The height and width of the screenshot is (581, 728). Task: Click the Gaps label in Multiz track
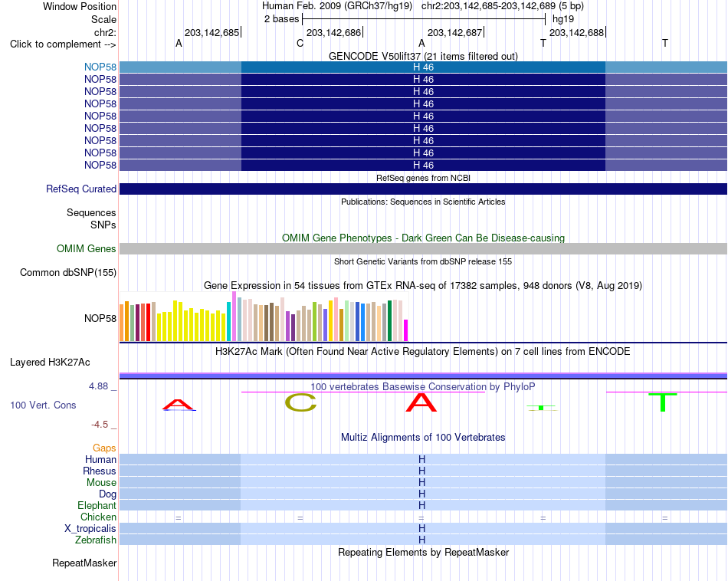tap(104, 448)
